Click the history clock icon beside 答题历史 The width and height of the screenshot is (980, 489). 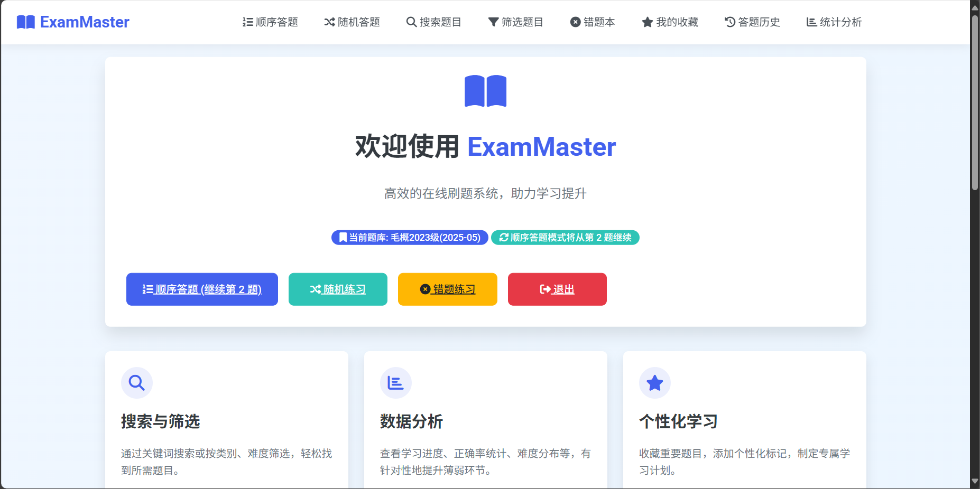pos(730,22)
